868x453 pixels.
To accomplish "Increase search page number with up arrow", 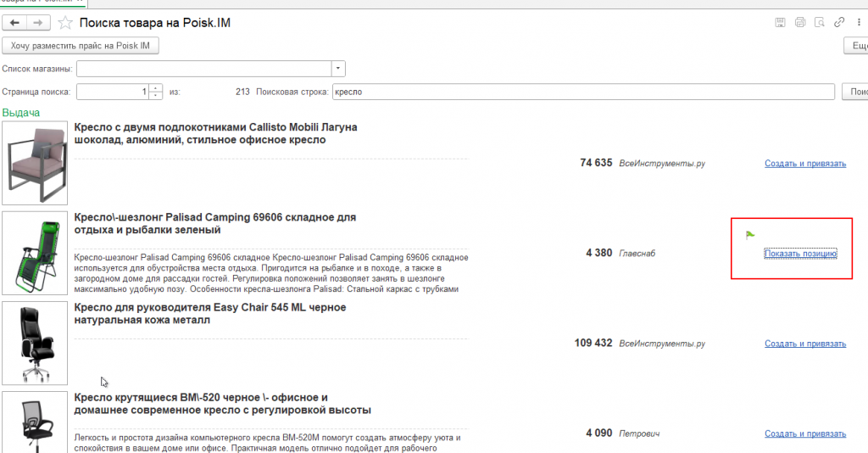I will coord(156,87).
